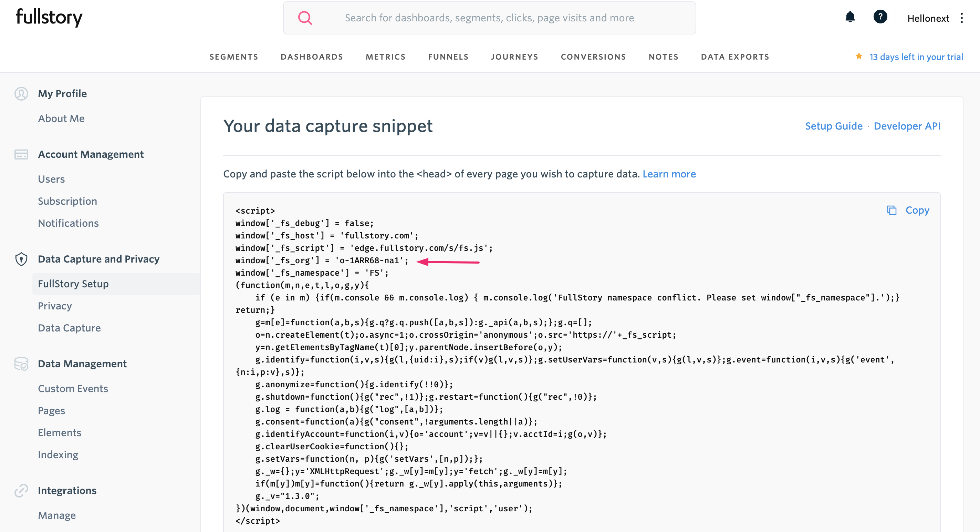Open Data Capture in sidebar
This screenshot has height=532, width=980.
[x=69, y=328]
